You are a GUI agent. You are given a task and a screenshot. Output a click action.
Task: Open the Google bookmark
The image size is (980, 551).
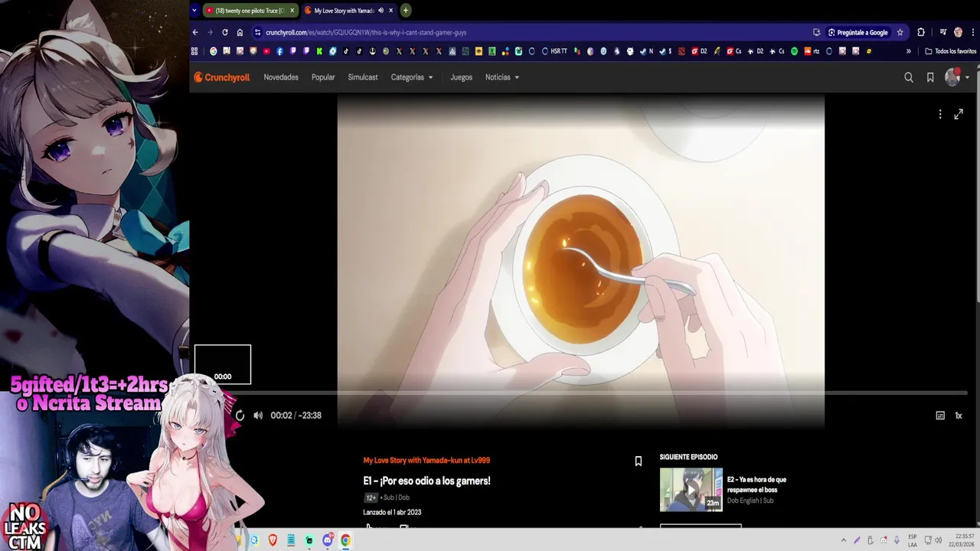213,51
